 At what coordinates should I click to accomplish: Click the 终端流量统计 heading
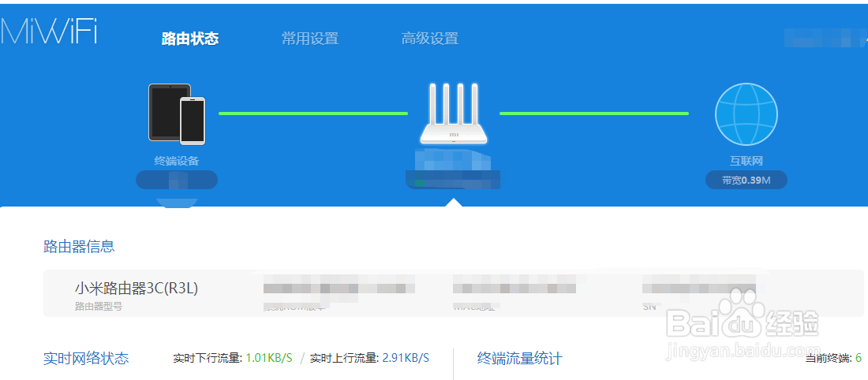520,359
